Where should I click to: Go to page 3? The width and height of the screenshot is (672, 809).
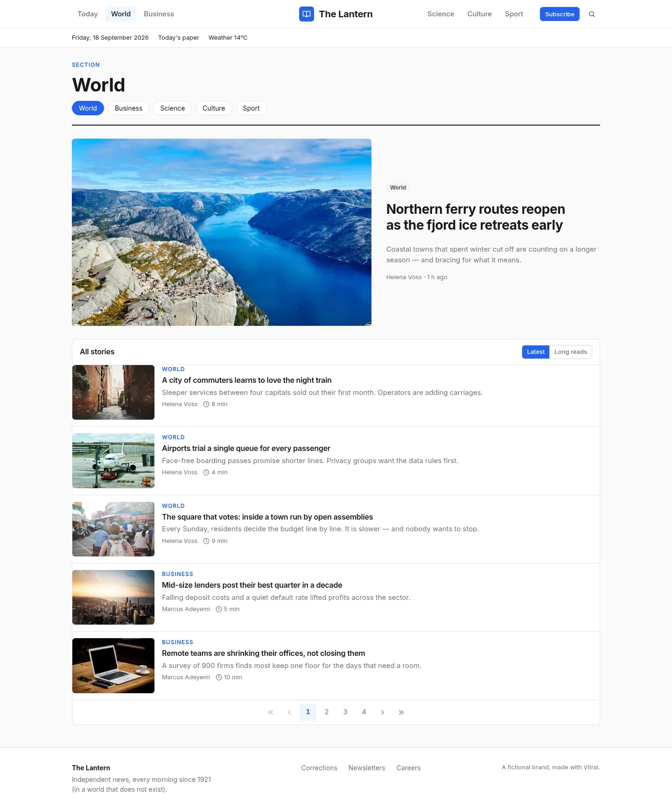pyautogui.click(x=345, y=712)
